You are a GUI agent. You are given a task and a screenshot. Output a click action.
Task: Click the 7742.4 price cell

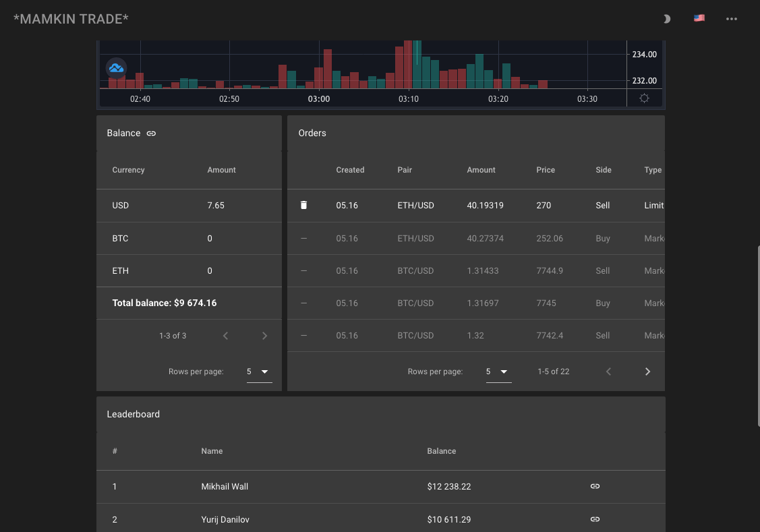click(550, 336)
